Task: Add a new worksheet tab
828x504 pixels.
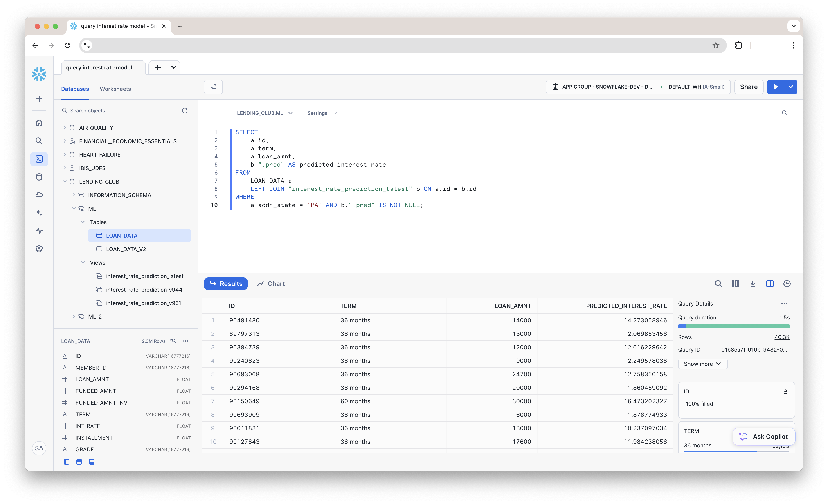Action: coord(157,67)
